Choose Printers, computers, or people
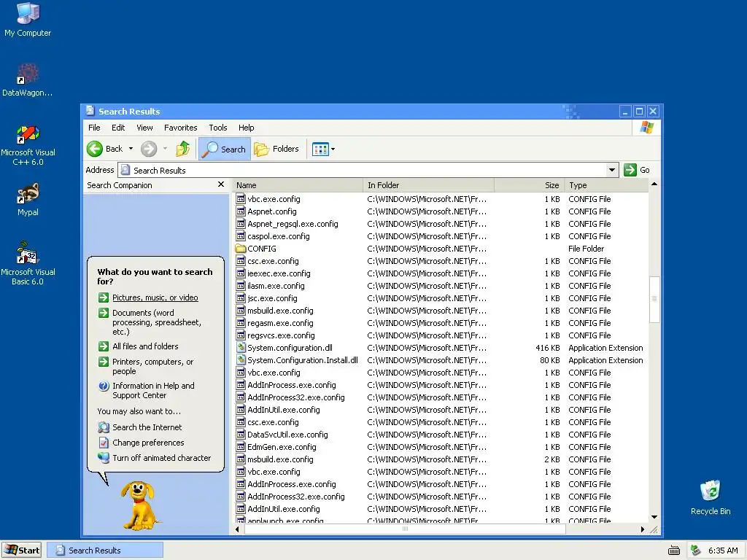 click(153, 367)
